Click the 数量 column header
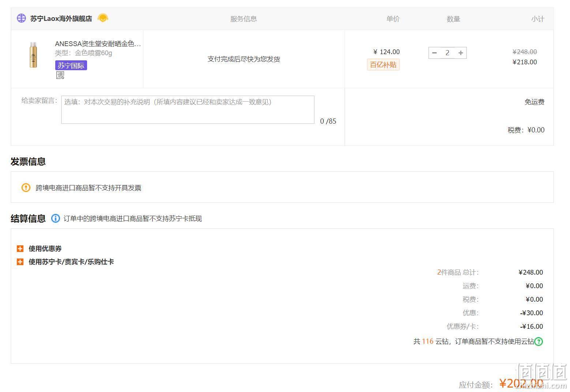The image size is (570, 392). point(453,19)
